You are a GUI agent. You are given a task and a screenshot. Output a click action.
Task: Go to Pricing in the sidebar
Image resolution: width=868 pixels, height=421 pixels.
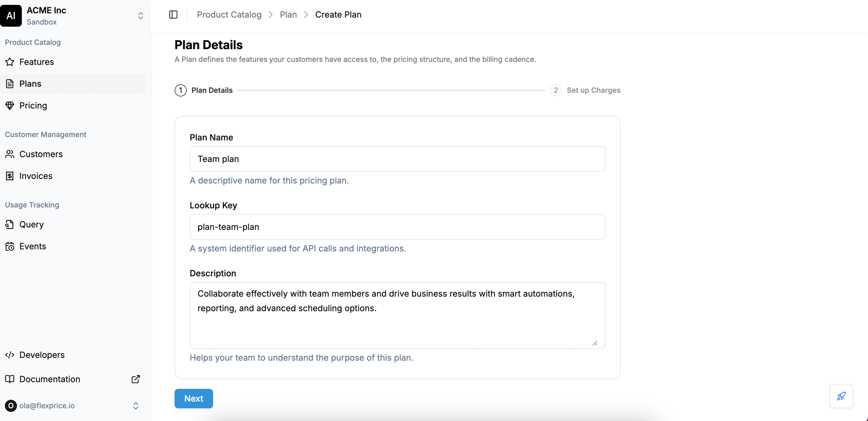[73, 106]
